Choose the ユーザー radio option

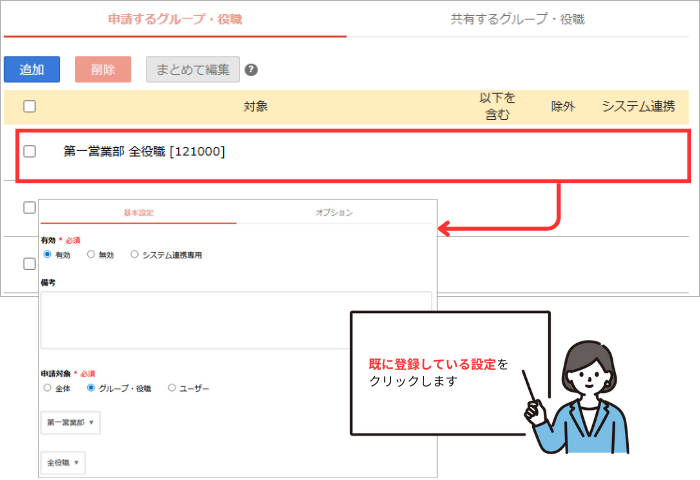click(171, 387)
